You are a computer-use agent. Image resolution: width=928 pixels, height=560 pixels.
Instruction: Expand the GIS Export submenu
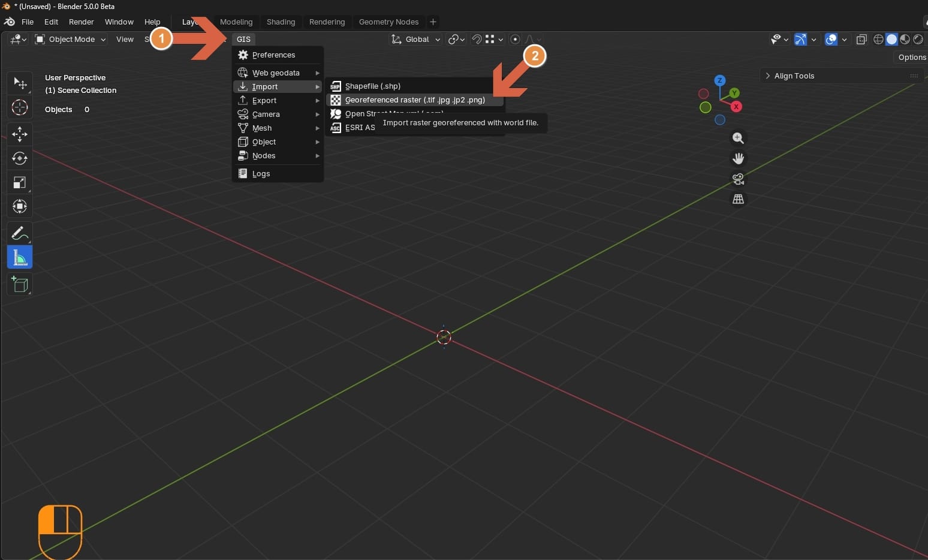click(278, 101)
